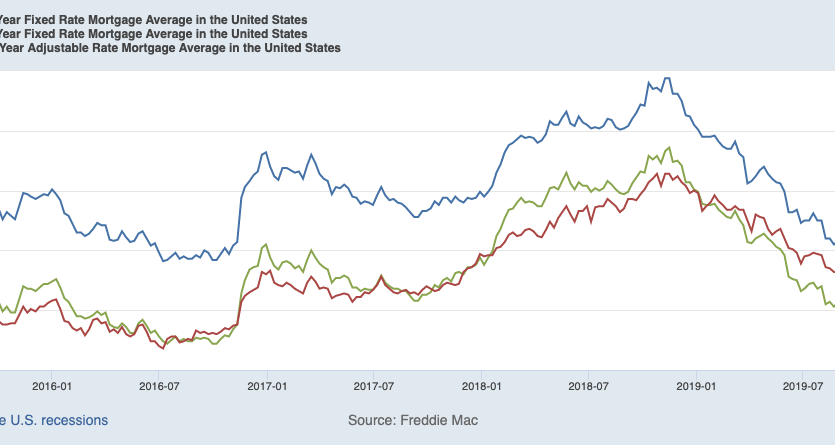Click the Adjustable Rate Mortgage legend entry
The height and width of the screenshot is (445, 835).
point(170,47)
